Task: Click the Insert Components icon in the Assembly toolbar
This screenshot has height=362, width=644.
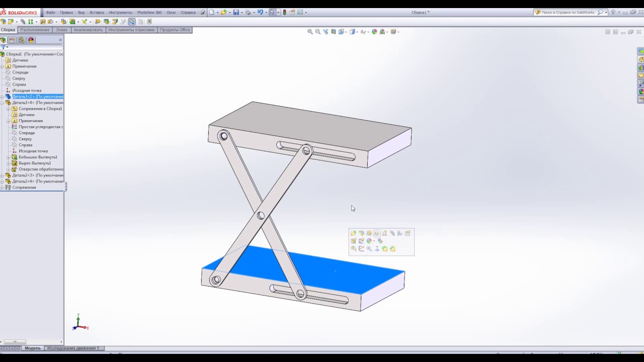Action: tap(10, 22)
